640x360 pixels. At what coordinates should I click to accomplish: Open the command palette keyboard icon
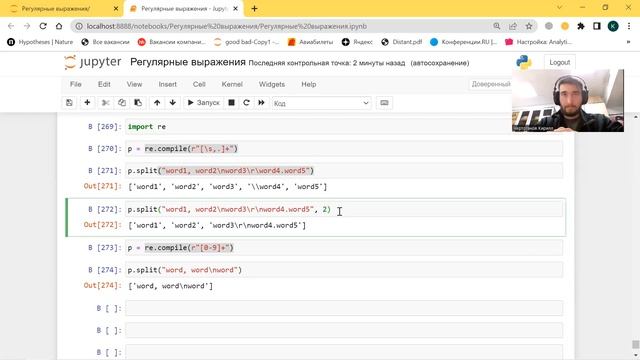point(384,103)
